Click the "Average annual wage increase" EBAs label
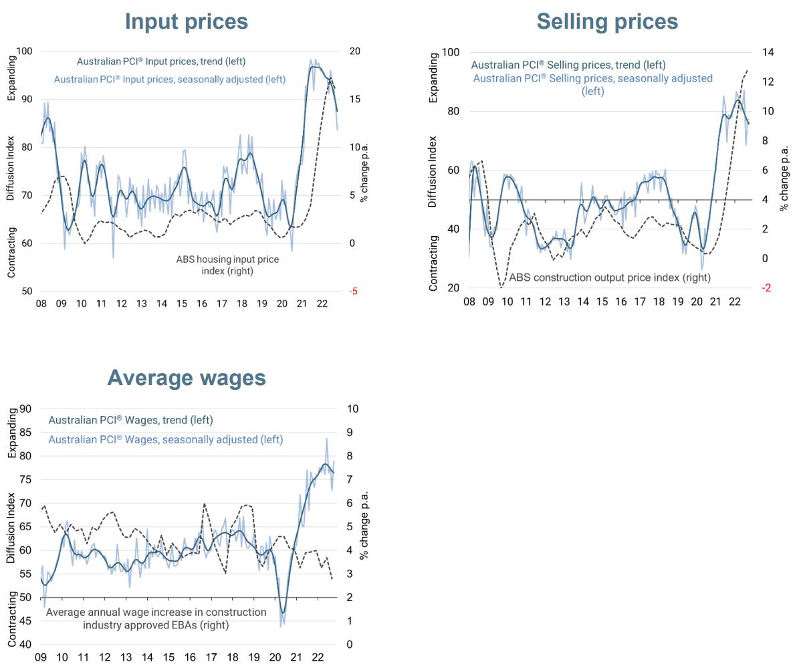The image size is (797, 672). 156,619
